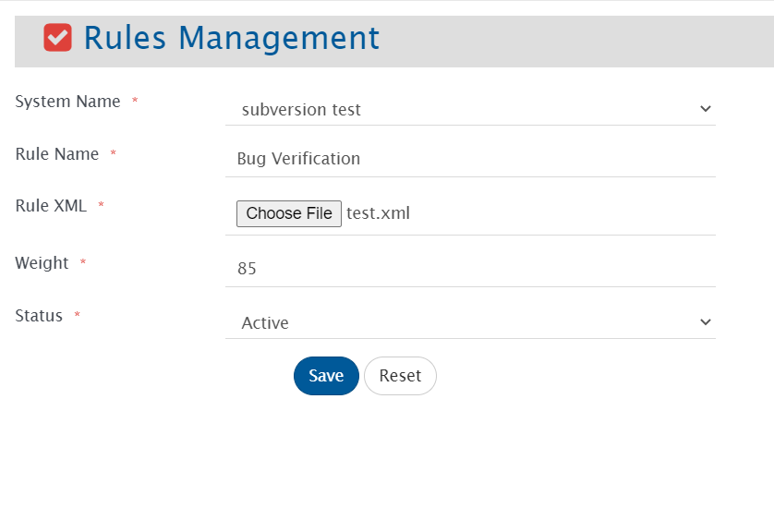The image size is (774, 532).
Task: Reset the form using Reset button
Action: tap(400, 376)
